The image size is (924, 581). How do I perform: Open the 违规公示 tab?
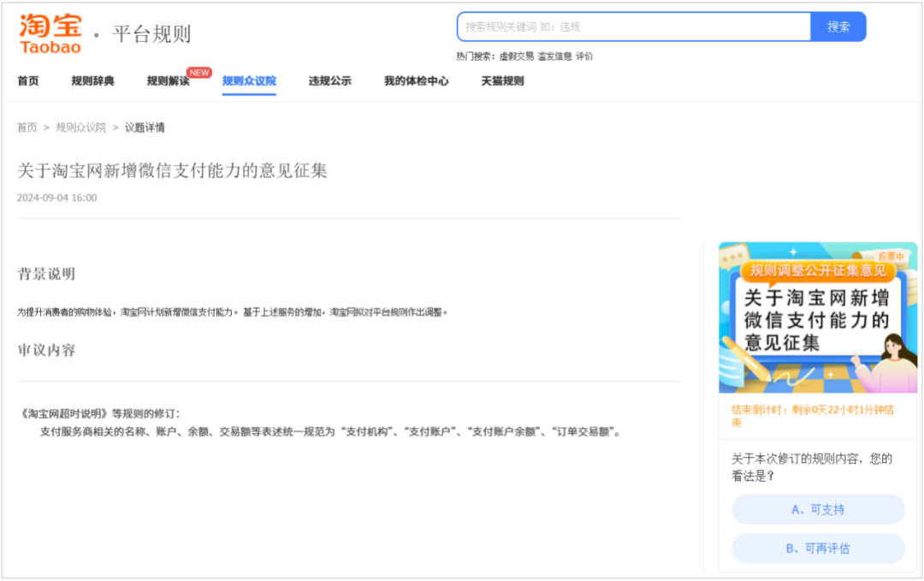[x=329, y=80]
